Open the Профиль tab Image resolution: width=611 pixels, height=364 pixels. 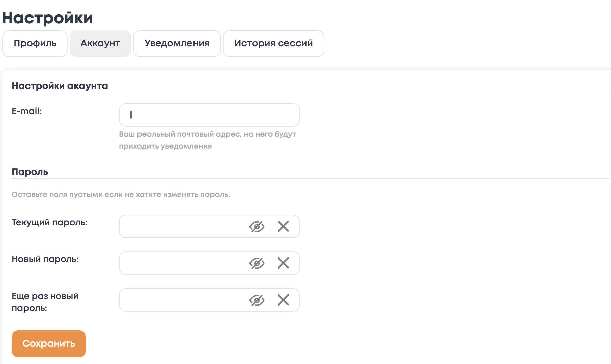point(35,44)
